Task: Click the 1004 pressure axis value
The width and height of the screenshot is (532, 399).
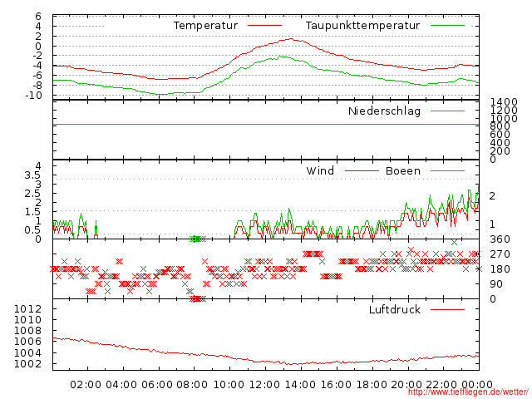Action: coord(27,353)
